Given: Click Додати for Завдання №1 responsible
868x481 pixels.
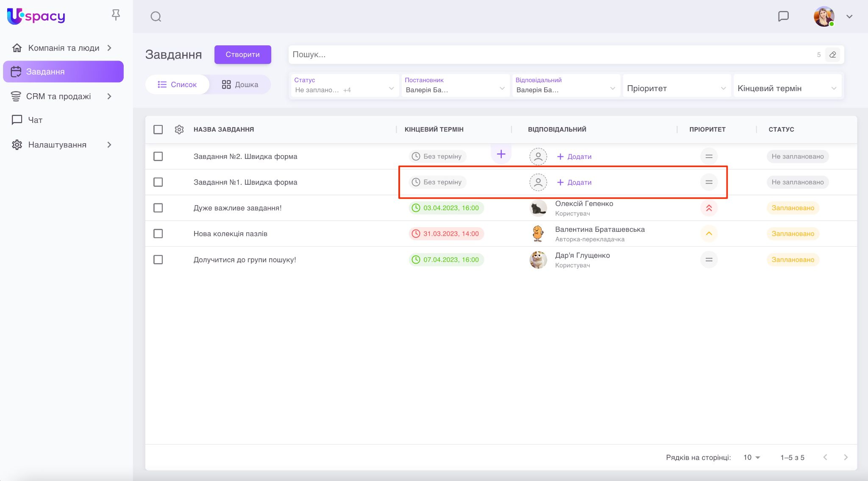Looking at the screenshot, I should point(574,182).
